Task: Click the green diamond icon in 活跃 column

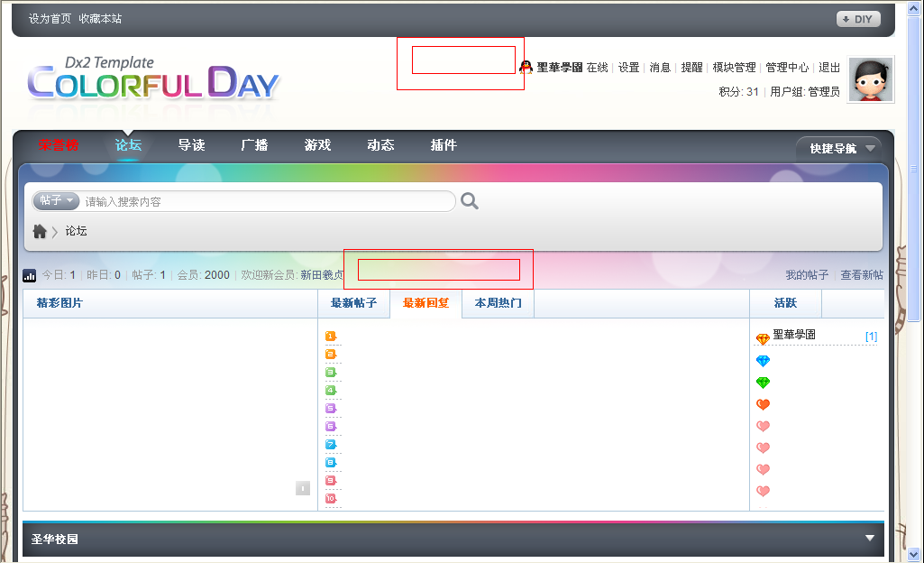Action: (763, 383)
